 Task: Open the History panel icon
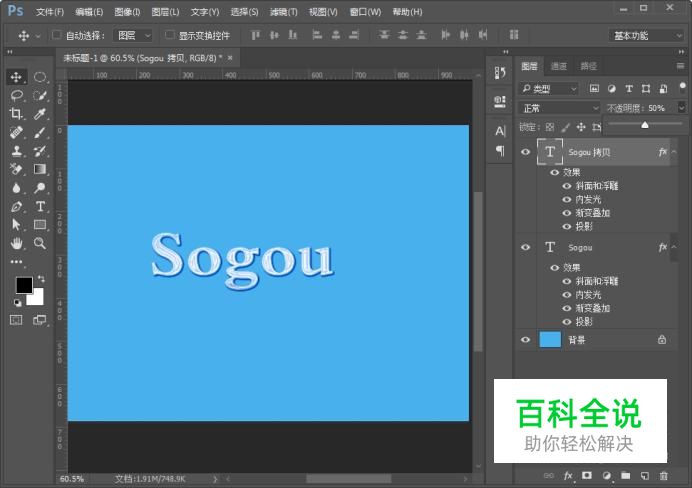point(500,73)
